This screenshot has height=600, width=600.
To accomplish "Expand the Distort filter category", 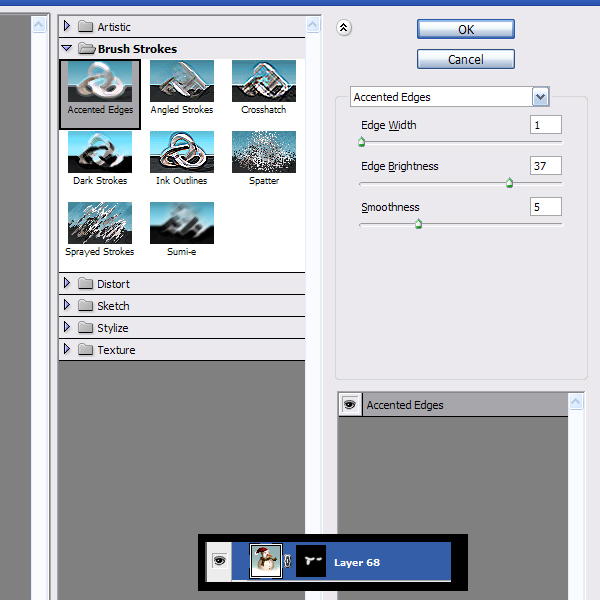I will point(67,284).
